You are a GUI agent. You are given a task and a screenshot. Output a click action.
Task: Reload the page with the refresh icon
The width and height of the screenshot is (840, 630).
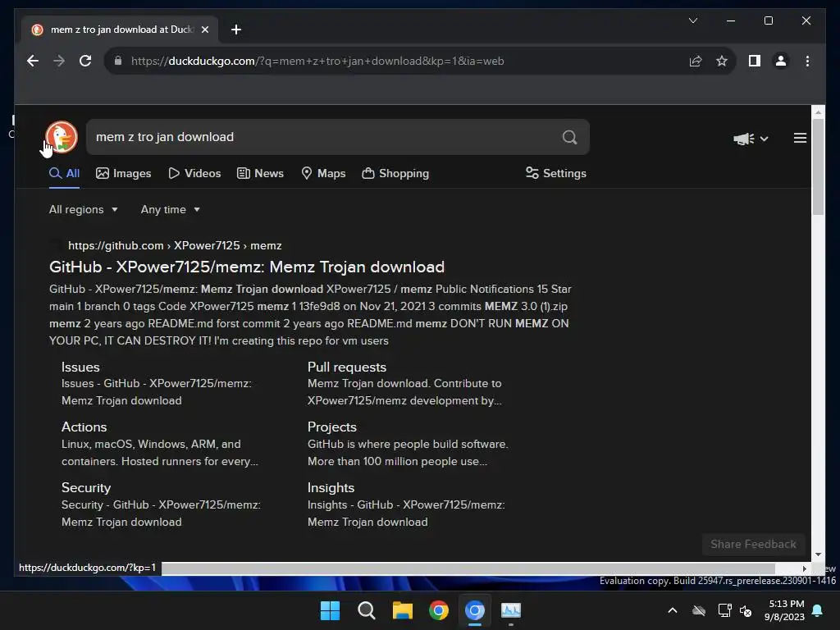click(x=85, y=61)
